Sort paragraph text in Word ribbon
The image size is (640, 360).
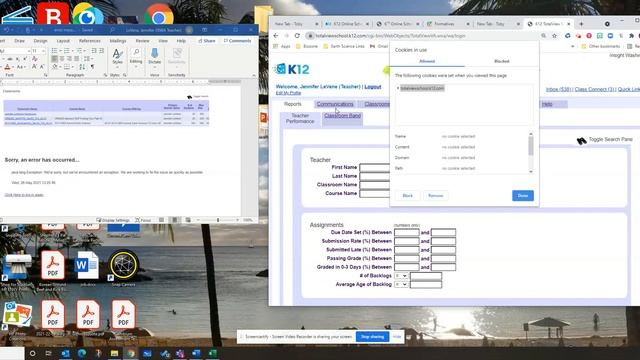click(82, 67)
